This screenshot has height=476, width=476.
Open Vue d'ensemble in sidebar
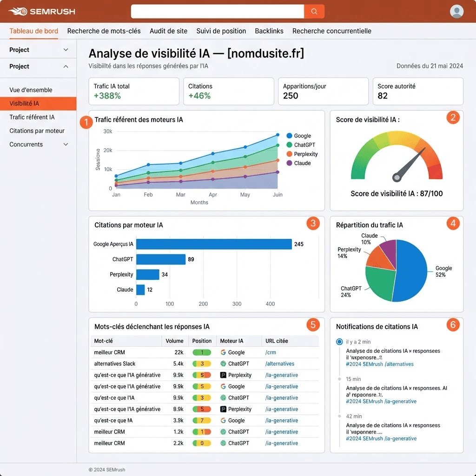31,90
